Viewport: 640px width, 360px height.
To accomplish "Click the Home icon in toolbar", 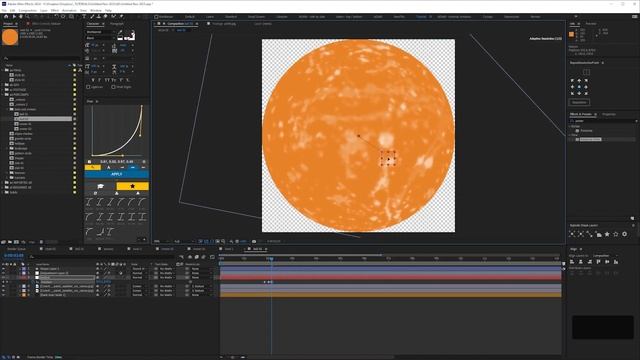I will click(x=6, y=17).
